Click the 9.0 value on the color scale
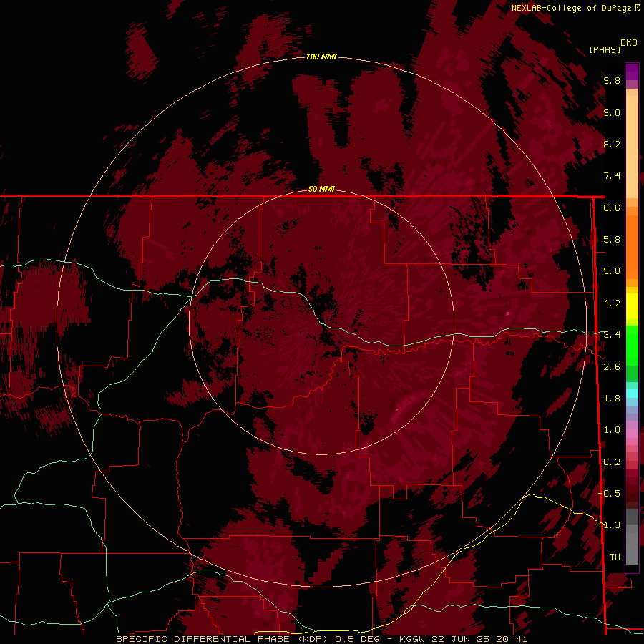This screenshot has width=644, height=644. tap(612, 112)
